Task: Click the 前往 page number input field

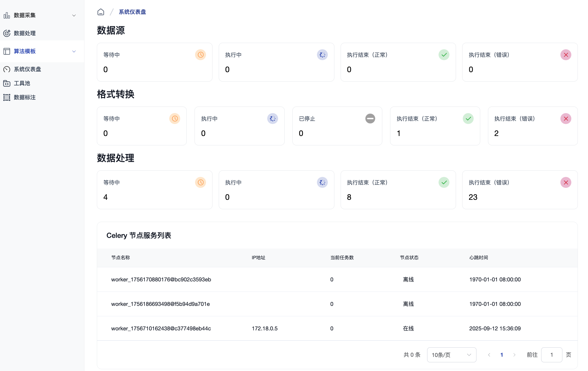Action: point(551,355)
